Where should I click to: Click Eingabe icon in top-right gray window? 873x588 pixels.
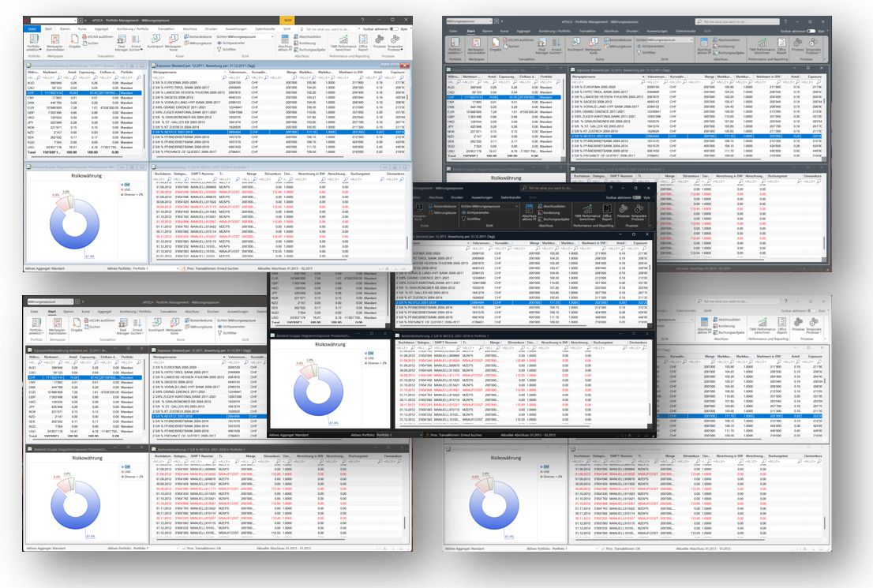point(496,46)
